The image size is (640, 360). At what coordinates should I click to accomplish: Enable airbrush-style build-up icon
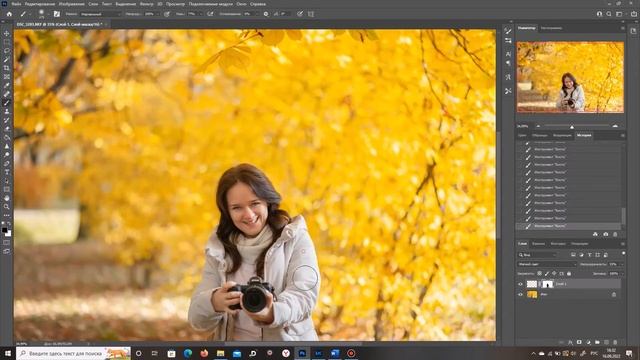click(210, 14)
